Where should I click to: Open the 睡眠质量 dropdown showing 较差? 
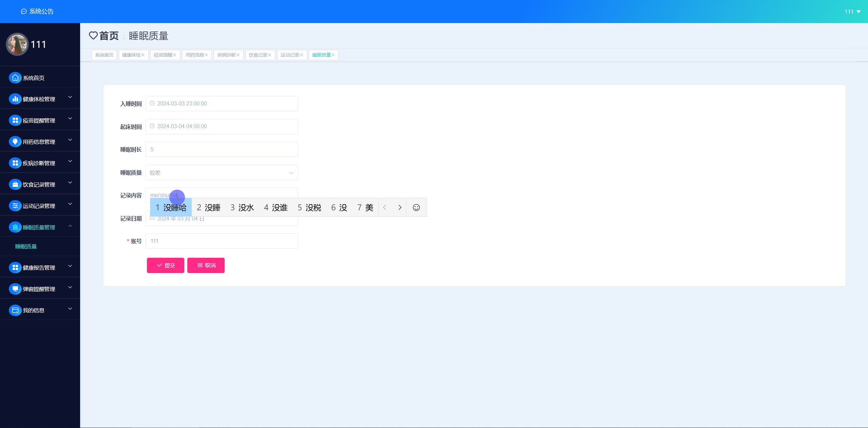(222, 173)
